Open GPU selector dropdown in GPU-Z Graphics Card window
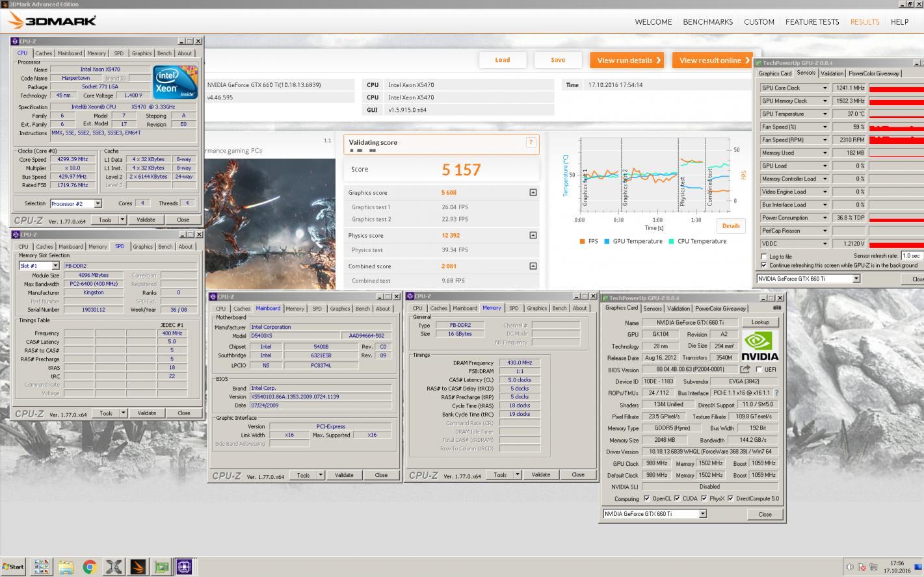This screenshot has height=577, width=924. click(x=703, y=514)
